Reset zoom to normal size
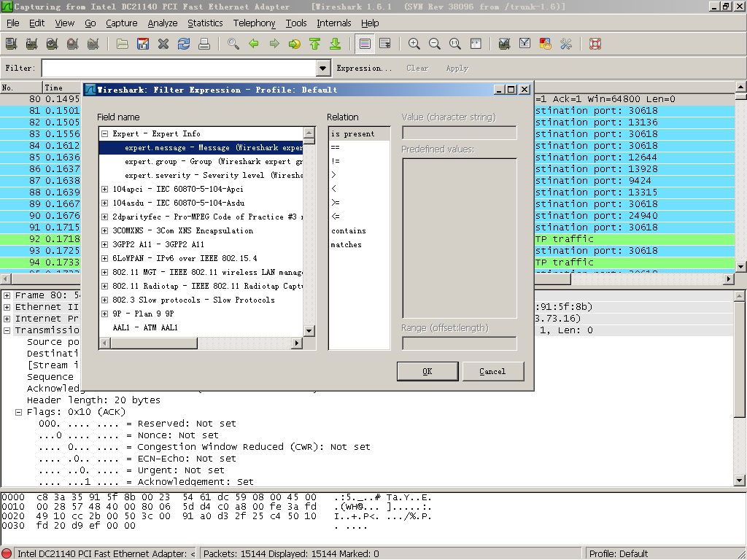747x560 pixels. pyautogui.click(x=455, y=44)
